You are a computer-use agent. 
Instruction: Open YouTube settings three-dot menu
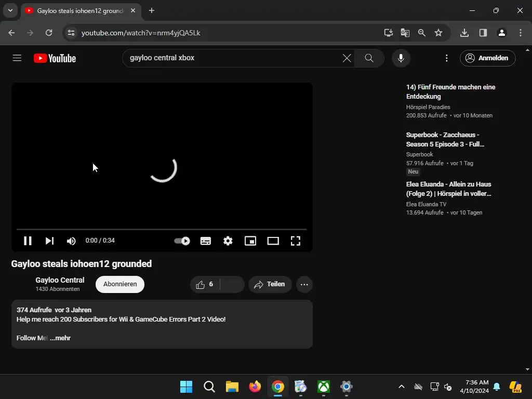point(446,58)
